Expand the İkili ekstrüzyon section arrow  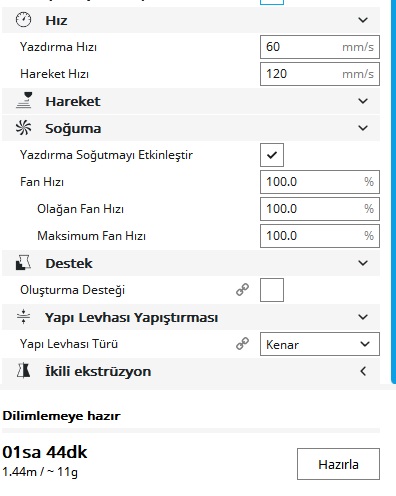tap(363, 371)
